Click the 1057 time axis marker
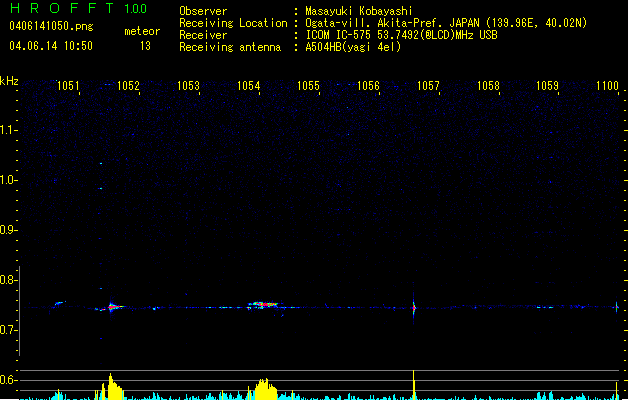Image resolution: width=629 pixels, height=400 pixels. click(x=428, y=86)
